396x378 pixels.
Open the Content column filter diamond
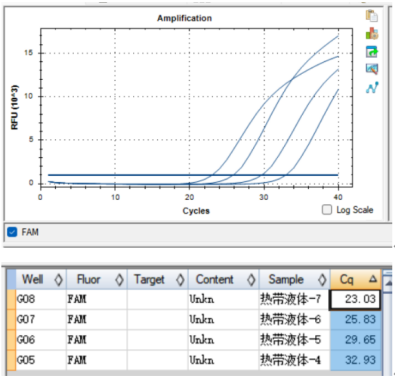(x=251, y=280)
